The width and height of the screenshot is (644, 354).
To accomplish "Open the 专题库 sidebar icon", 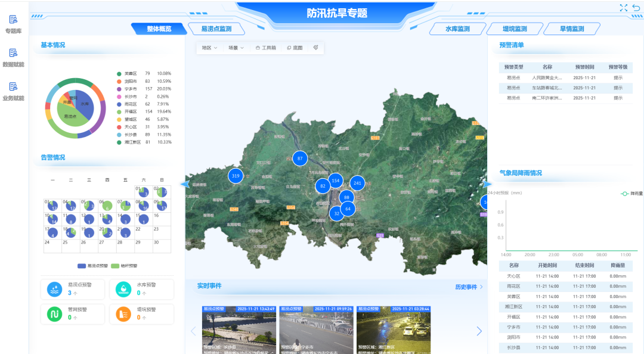I will tap(13, 20).
